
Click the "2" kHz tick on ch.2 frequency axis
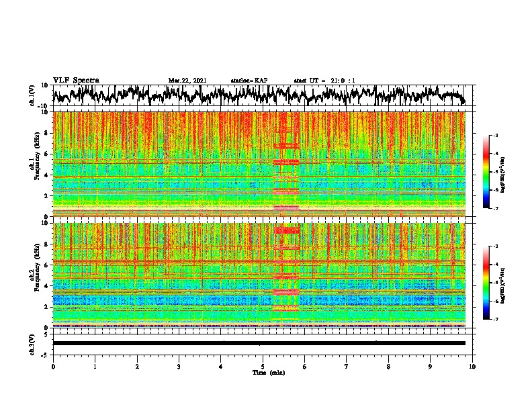pos(47,307)
